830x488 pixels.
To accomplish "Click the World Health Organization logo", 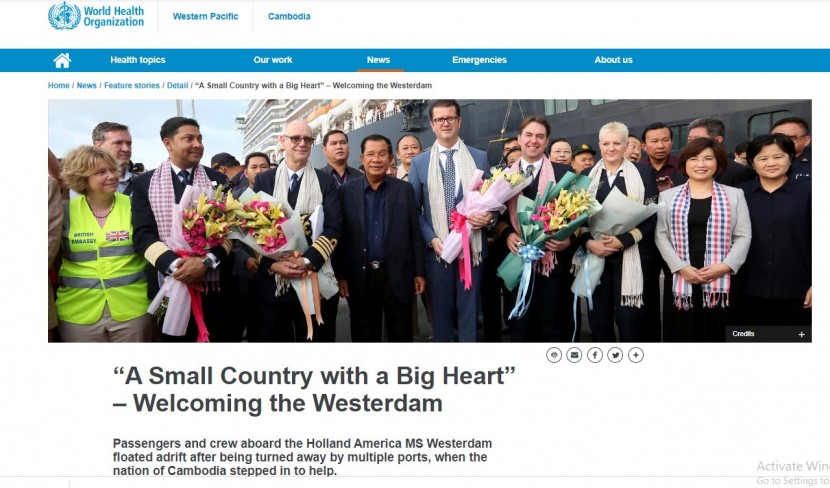I will 96,16.
